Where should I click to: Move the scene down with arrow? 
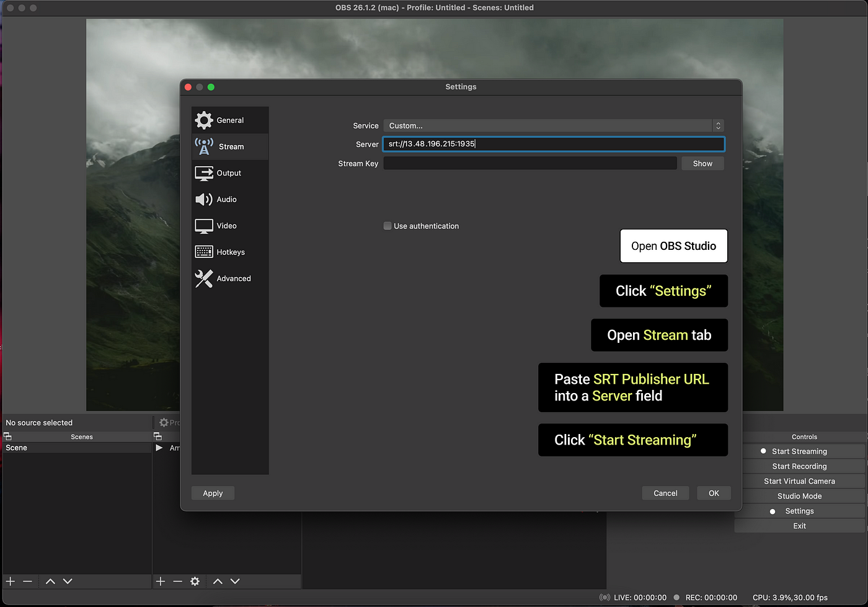point(68,581)
